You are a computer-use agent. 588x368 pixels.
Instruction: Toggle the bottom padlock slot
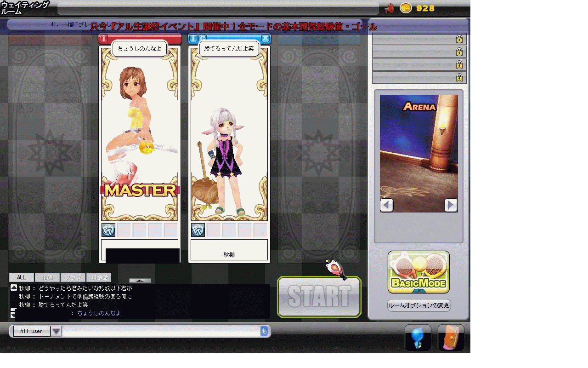click(x=459, y=78)
